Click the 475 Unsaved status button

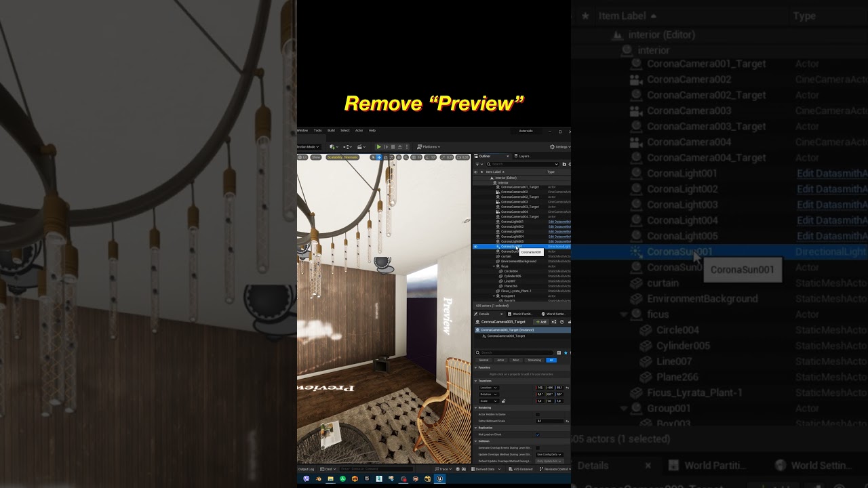(520, 469)
